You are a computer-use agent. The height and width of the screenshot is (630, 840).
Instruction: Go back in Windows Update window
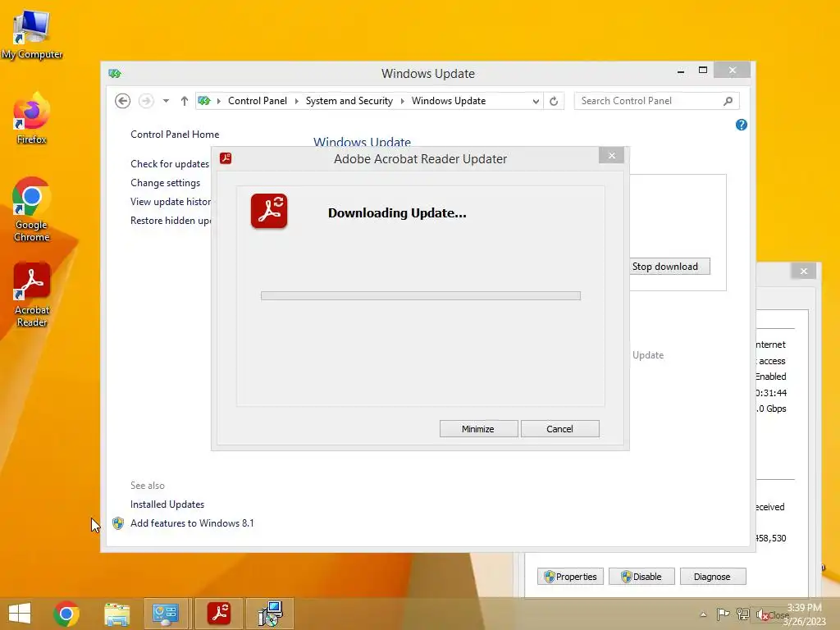click(x=123, y=101)
